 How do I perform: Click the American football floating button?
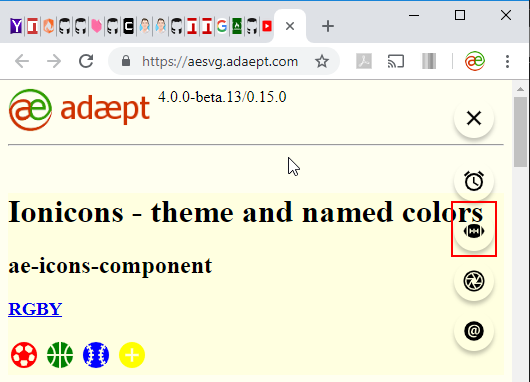[x=474, y=231]
